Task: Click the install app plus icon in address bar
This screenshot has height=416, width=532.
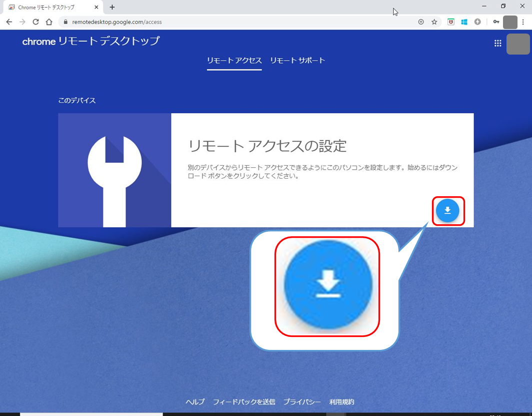Action: (420, 22)
